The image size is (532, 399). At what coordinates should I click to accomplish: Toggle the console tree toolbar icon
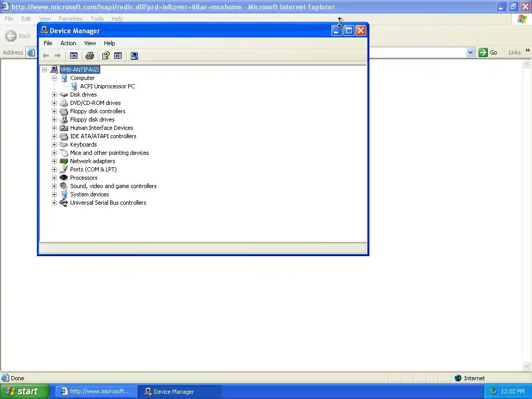tap(74, 56)
